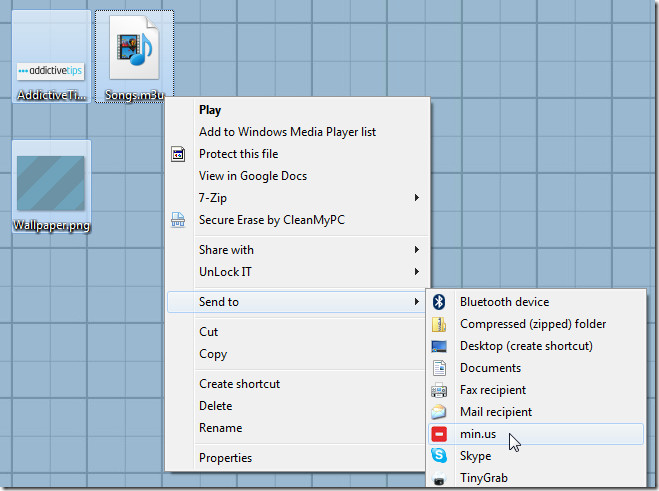Click the Desktop create shortcut icon
The width and height of the screenshot is (659, 491).
click(439, 346)
